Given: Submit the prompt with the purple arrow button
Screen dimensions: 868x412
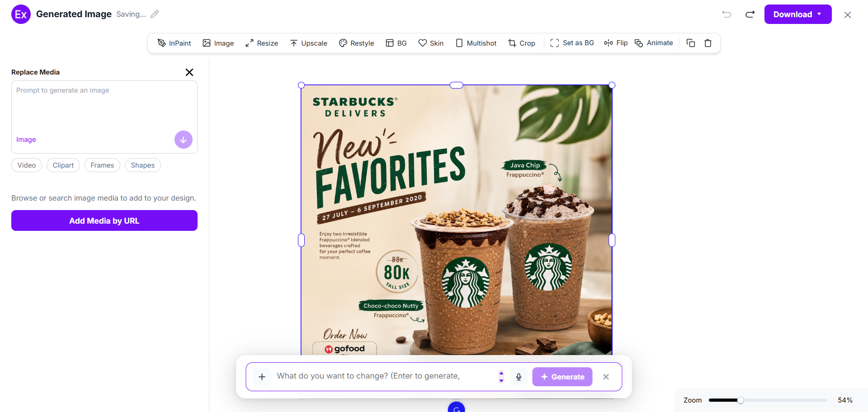Looking at the screenshot, I should tap(183, 140).
